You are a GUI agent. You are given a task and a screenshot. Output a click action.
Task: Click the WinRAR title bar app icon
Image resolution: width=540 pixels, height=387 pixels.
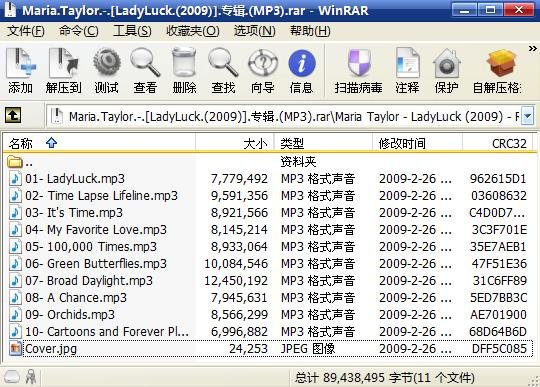coord(10,10)
